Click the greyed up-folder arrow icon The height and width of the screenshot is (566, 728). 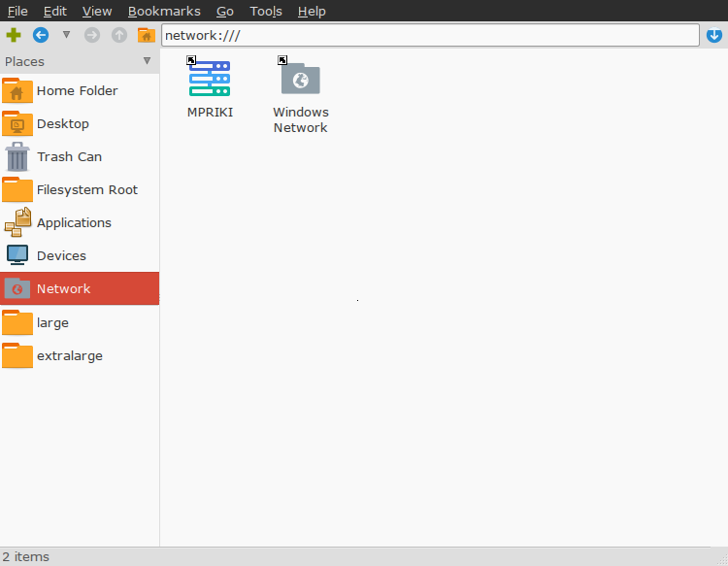pyautogui.click(x=118, y=35)
